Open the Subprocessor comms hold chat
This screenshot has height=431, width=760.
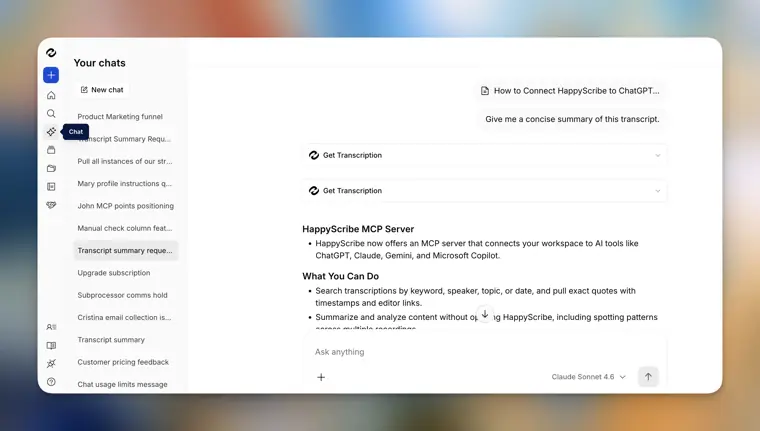(123, 295)
